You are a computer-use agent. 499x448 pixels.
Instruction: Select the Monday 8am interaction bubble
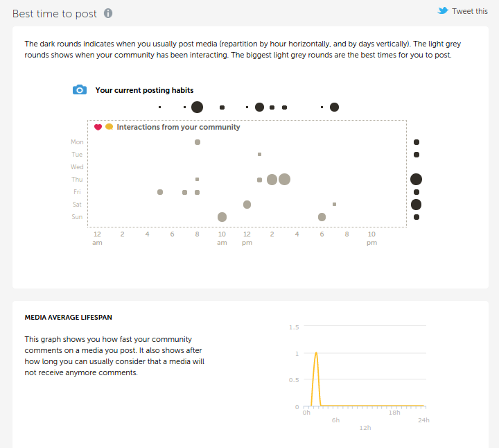(x=198, y=142)
